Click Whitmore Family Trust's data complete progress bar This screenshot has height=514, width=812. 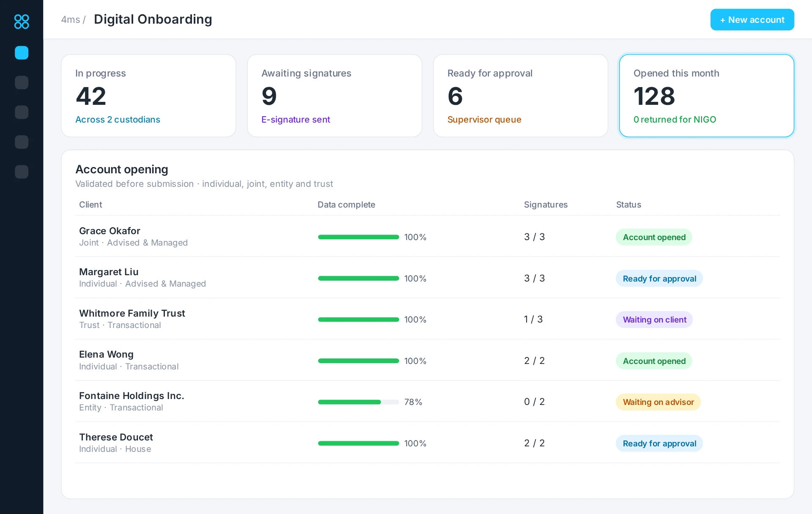click(x=359, y=320)
